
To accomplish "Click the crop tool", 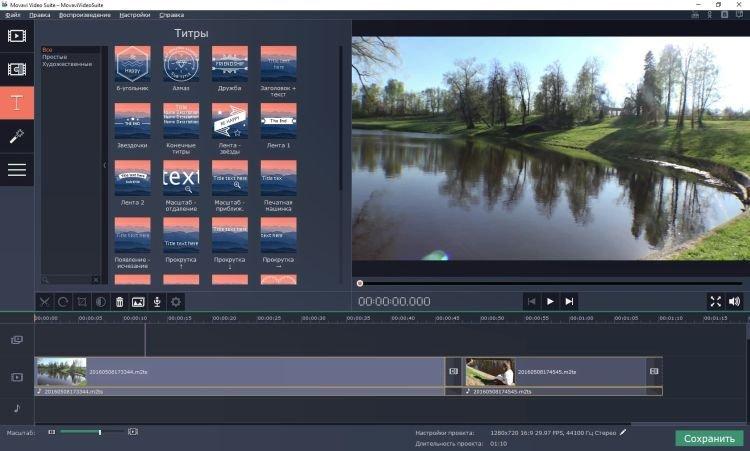I will (x=82, y=302).
